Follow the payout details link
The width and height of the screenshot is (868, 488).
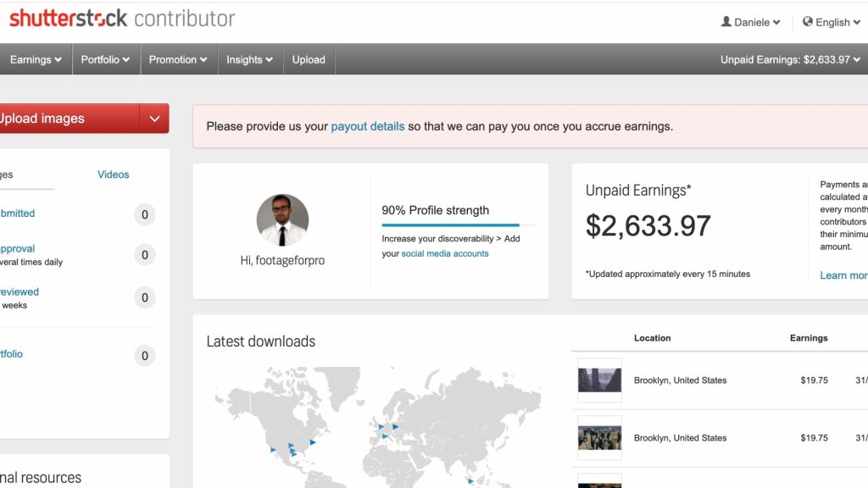click(368, 126)
